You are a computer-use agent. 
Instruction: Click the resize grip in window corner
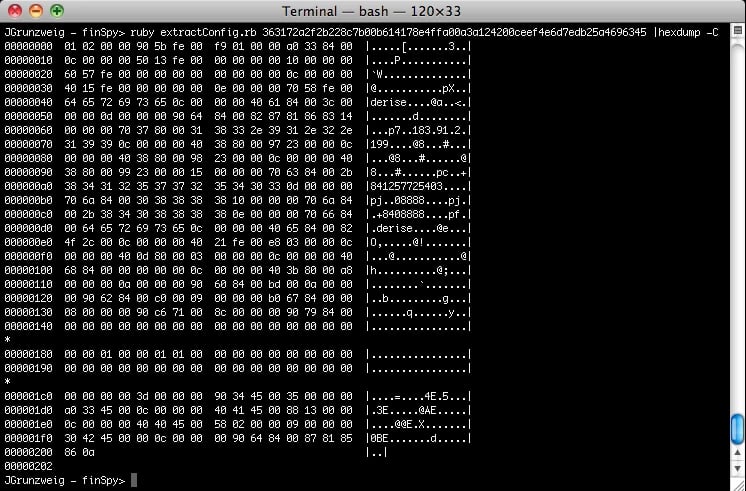[x=737, y=483]
